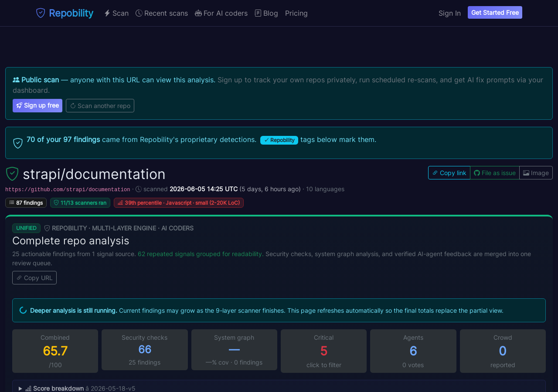Click the "strapi/documentation" title

(x=94, y=174)
